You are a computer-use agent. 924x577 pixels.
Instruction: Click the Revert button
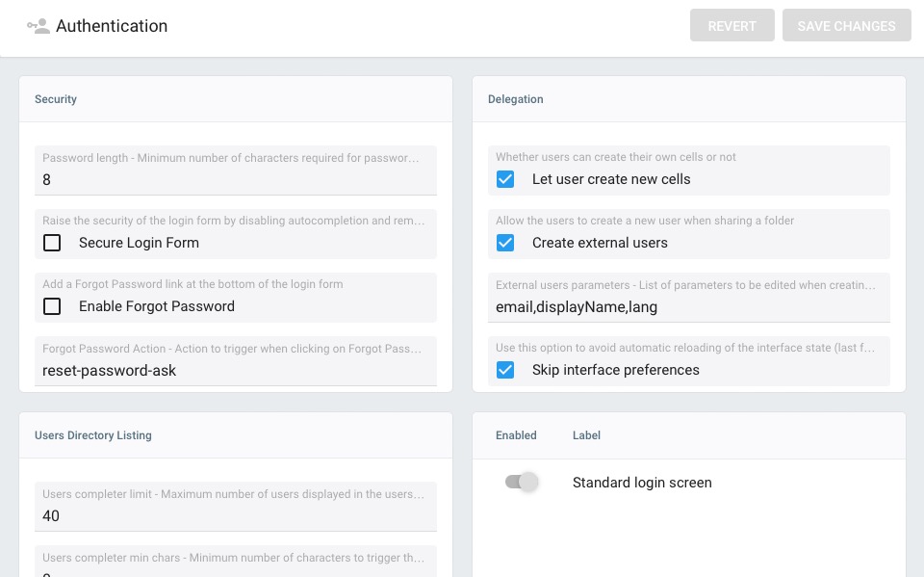click(731, 26)
